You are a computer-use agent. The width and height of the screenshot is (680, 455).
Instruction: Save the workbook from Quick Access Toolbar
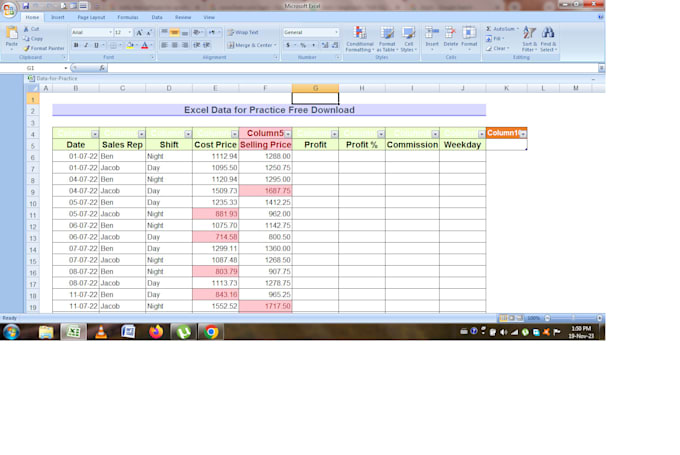[26, 6]
